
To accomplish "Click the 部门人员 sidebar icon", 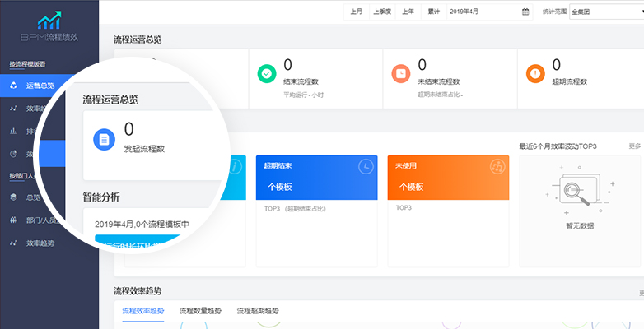I will [x=14, y=220].
